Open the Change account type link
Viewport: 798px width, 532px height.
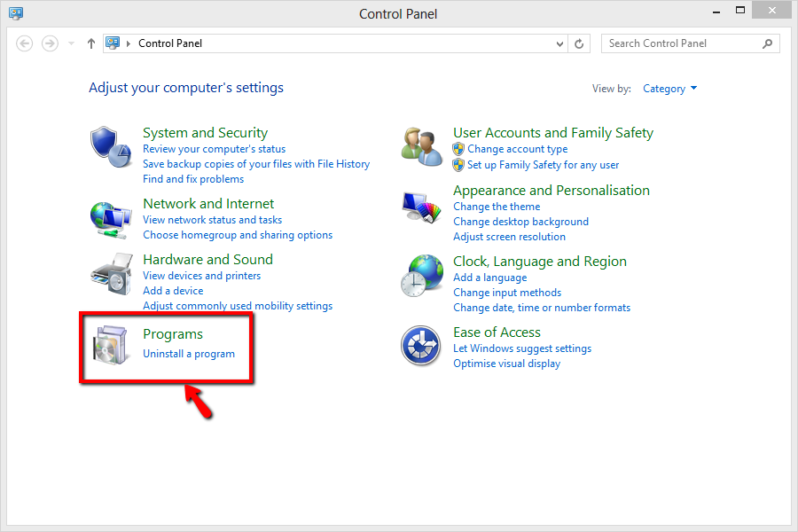pos(517,149)
